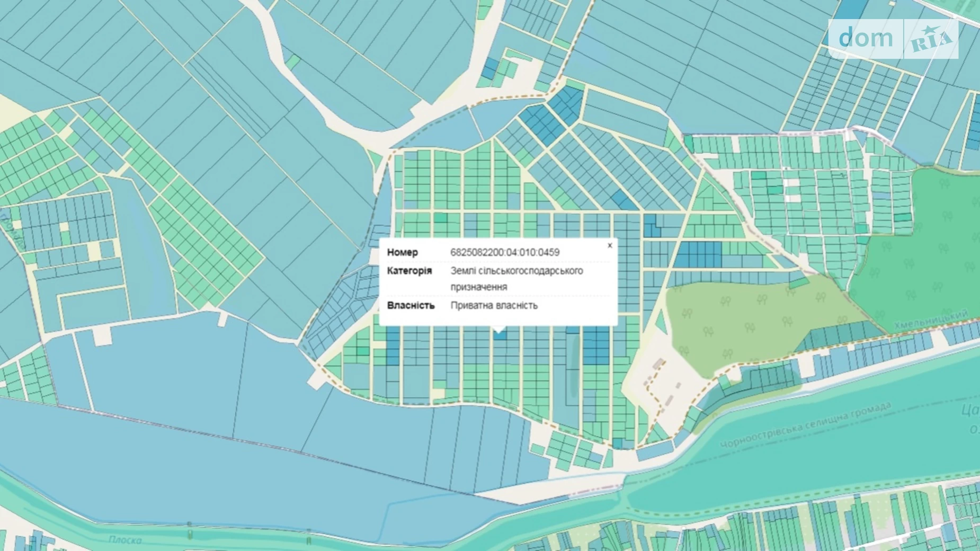This screenshot has height=551, width=980.
Task: Click 'Приватна власність' value text
Action: point(494,305)
